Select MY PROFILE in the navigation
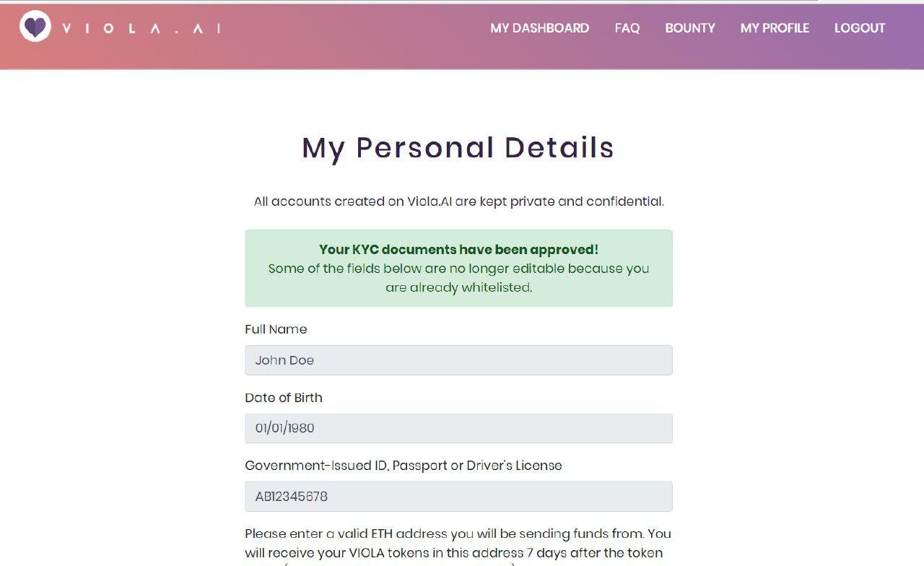 coord(775,28)
